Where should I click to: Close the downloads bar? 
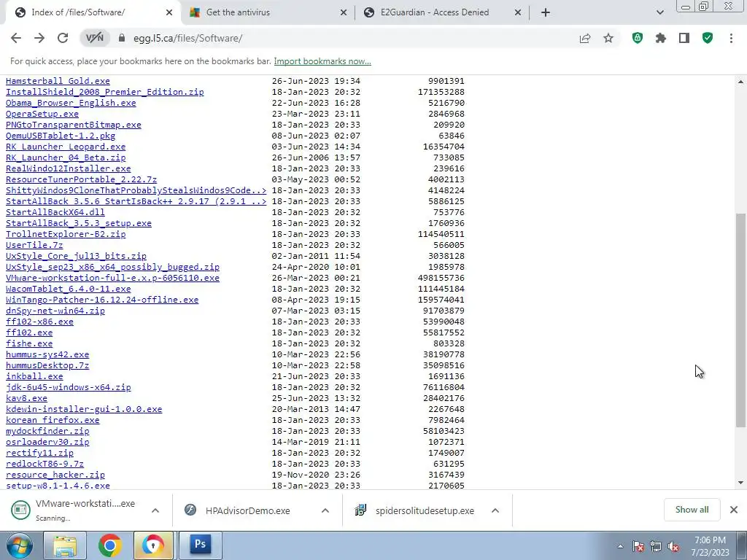pos(734,510)
